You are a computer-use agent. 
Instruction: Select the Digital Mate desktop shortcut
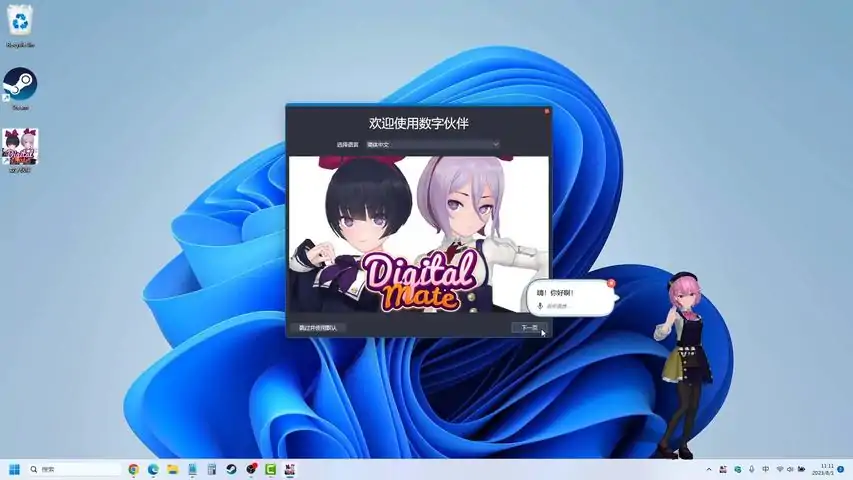point(20,147)
